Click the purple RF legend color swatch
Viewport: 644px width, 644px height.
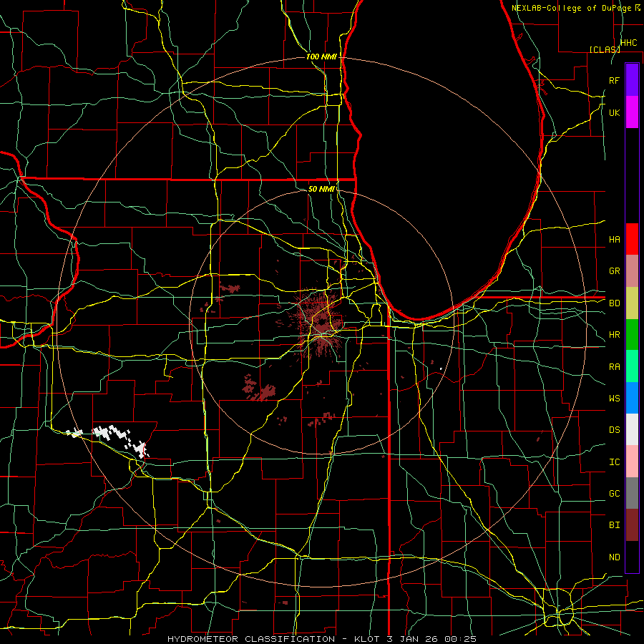pos(632,80)
